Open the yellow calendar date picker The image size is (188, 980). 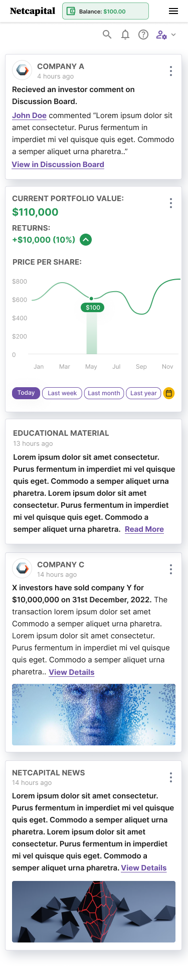pyautogui.click(x=169, y=393)
